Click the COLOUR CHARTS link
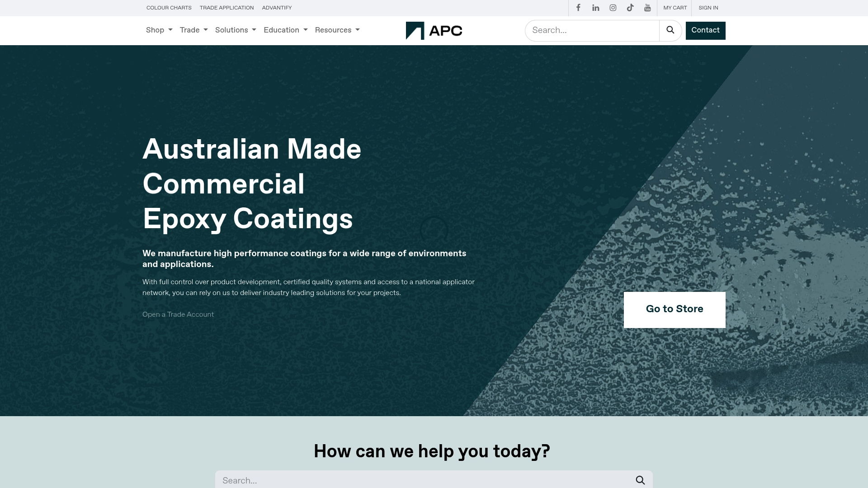This screenshot has width=868, height=488. click(169, 8)
